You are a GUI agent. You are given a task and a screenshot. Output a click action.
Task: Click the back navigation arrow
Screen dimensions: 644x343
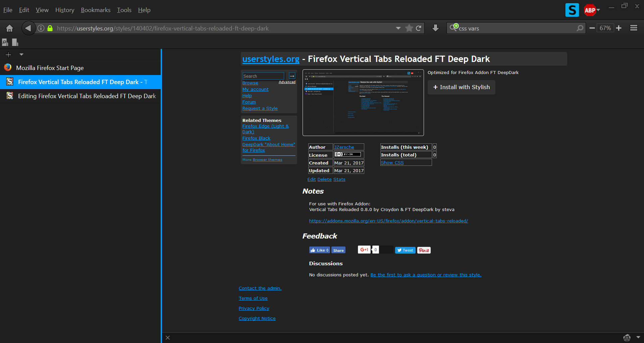click(x=28, y=28)
